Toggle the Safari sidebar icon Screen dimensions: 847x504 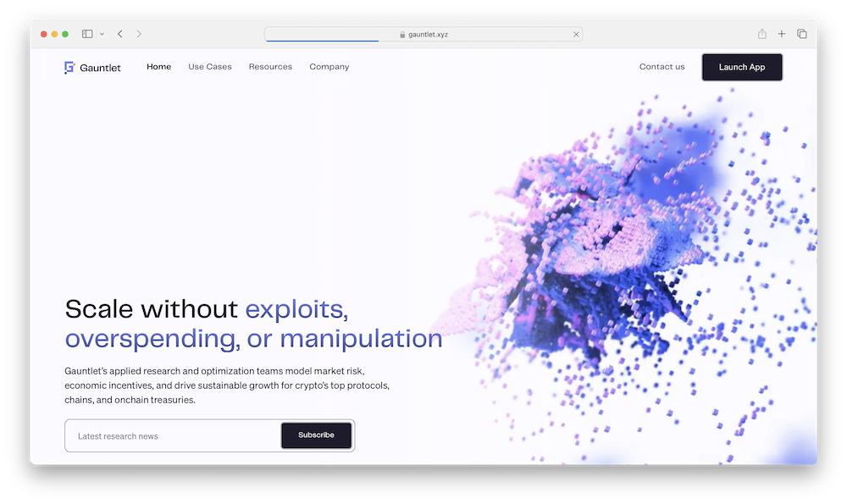pyautogui.click(x=87, y=34)
